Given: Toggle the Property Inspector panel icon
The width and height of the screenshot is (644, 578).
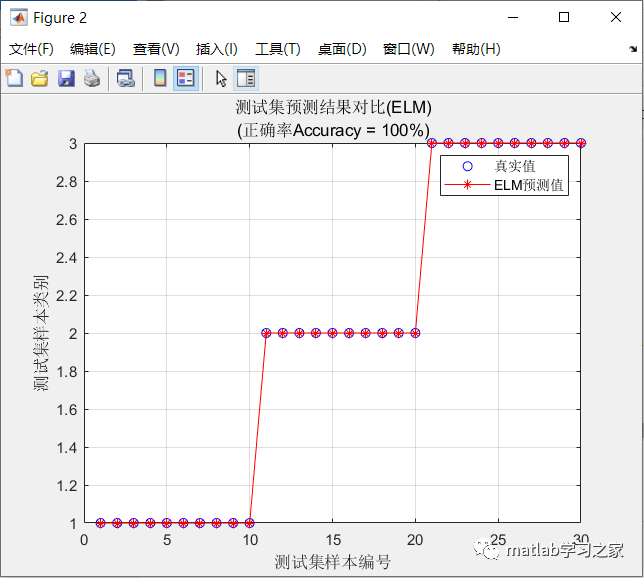Looking at the screenshot, I should click(246, 78).
